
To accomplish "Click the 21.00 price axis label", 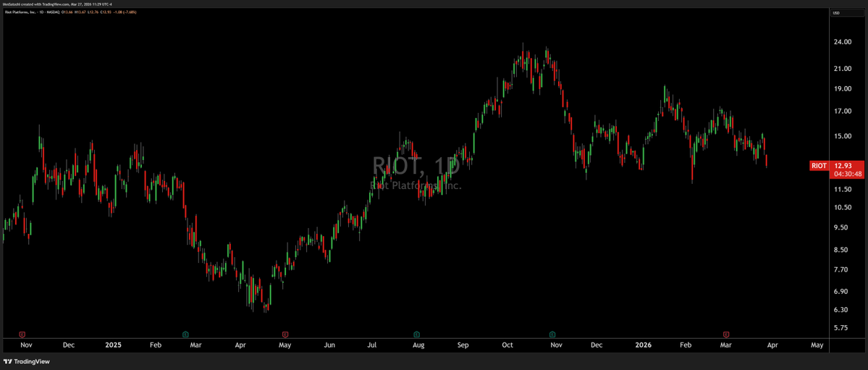I will (x=843, y=68).
